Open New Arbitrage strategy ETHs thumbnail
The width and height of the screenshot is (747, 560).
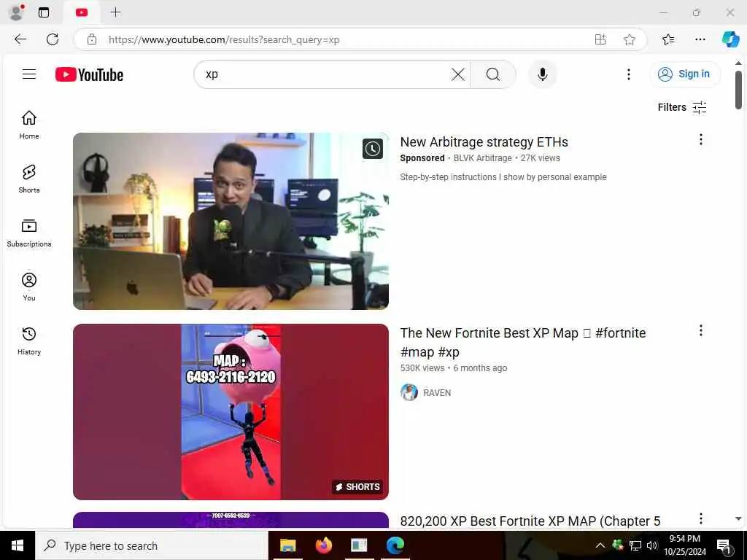(x=231, y=221)
